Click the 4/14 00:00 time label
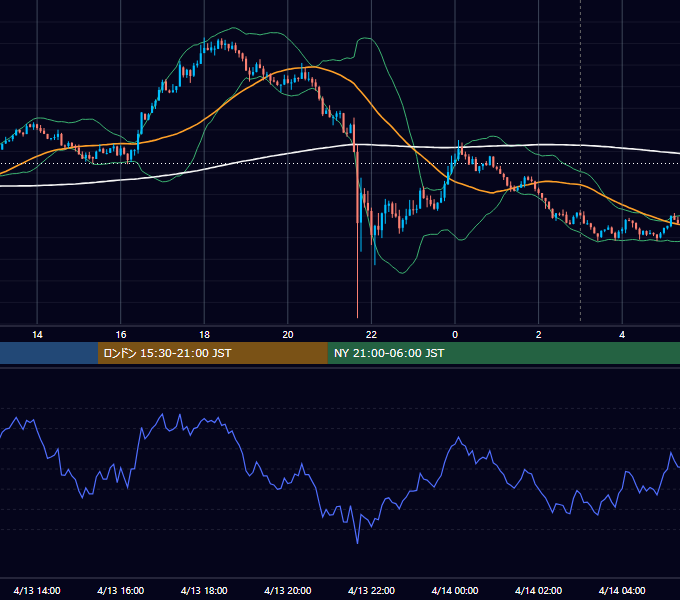Screen dimensions: 680x600 click(455, 590)
